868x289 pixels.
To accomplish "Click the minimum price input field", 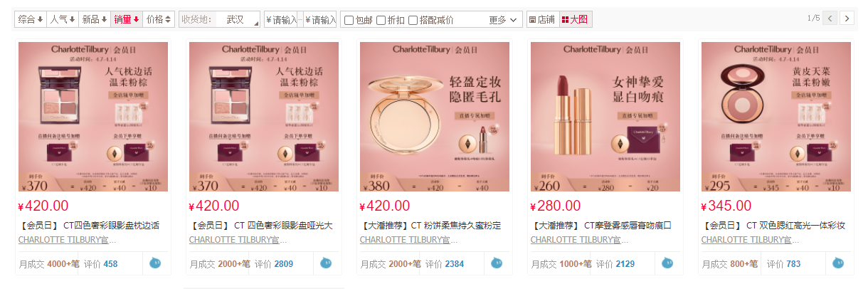I will 281,20.
